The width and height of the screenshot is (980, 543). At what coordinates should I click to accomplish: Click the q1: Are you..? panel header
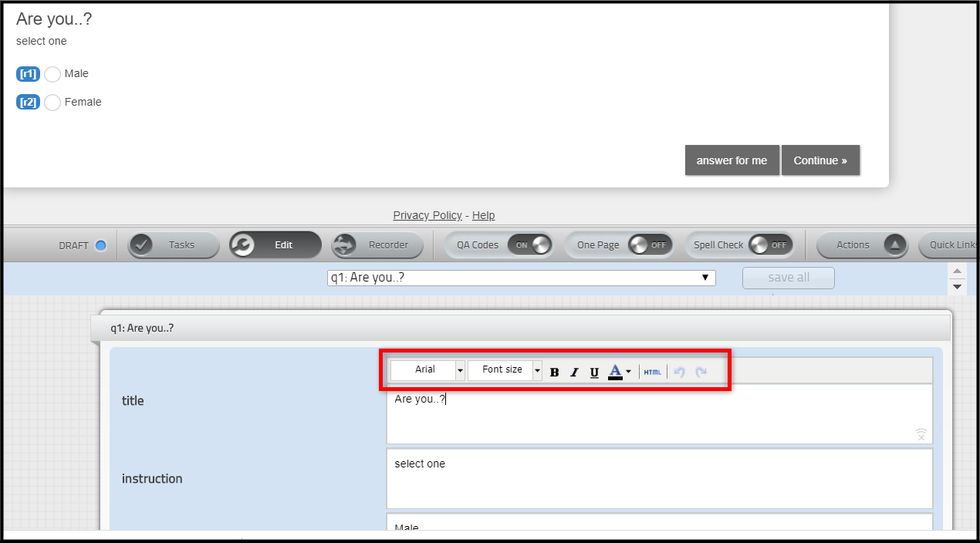coord(521,328)
